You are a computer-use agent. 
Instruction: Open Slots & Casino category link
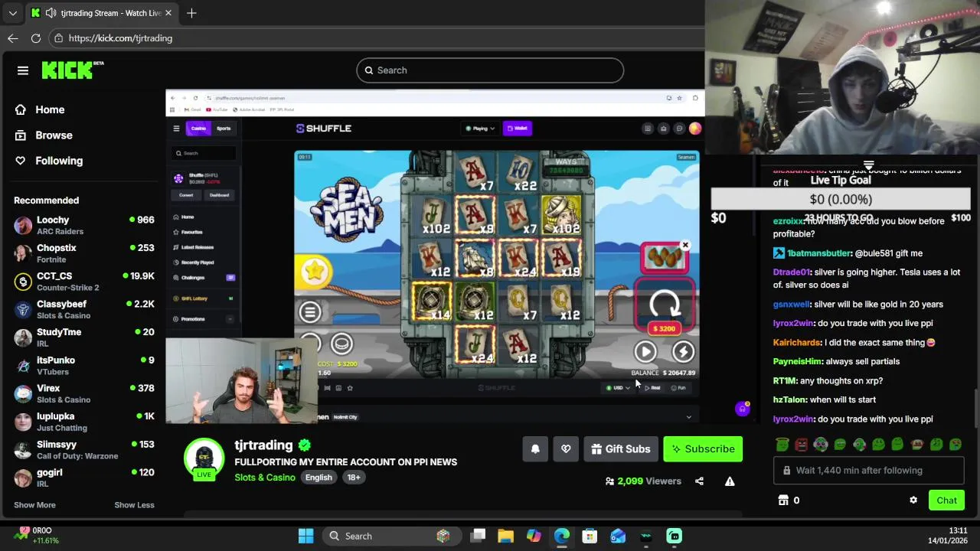(x=265, y=478)
